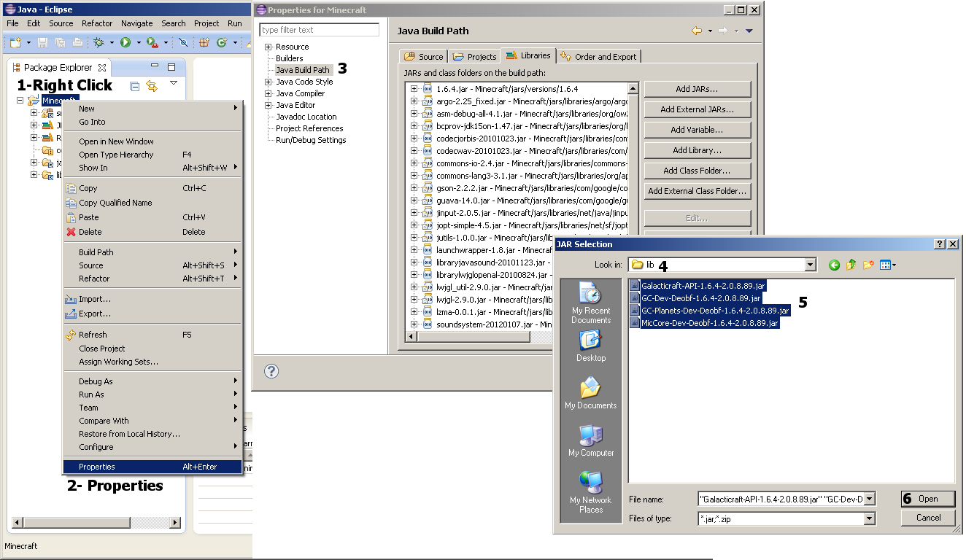Go up one folder level in JAR Selection
966x560 pixels.
coord(851,265)
